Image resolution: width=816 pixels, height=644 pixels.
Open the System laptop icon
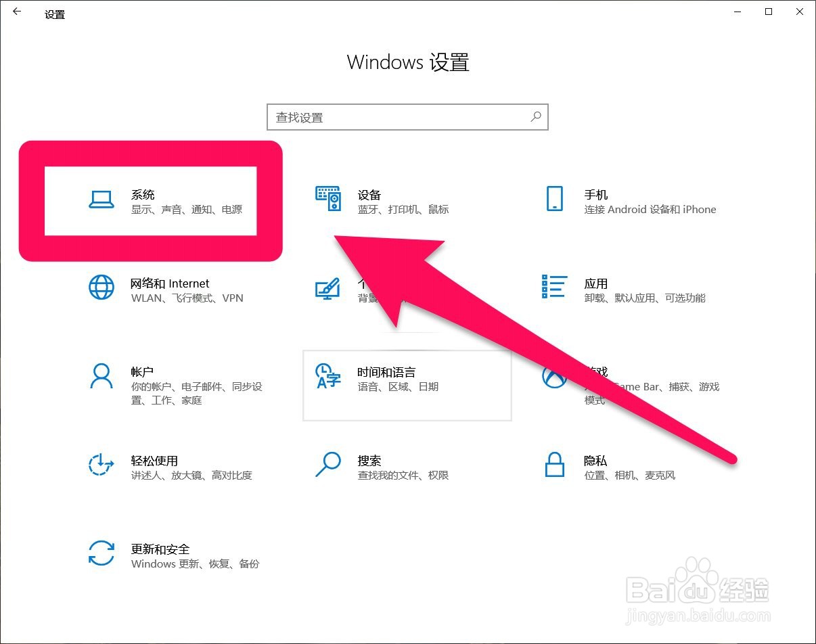point(101,200)
